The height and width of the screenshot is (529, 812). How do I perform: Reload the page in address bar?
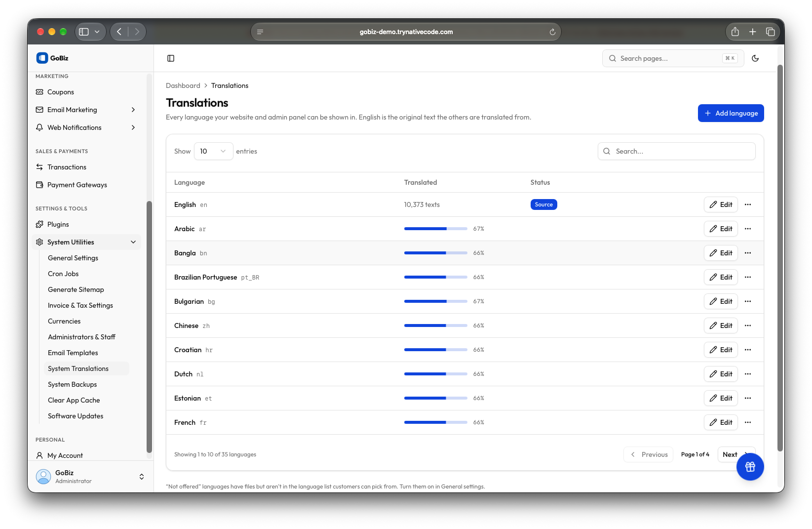(x=552, y=32)
